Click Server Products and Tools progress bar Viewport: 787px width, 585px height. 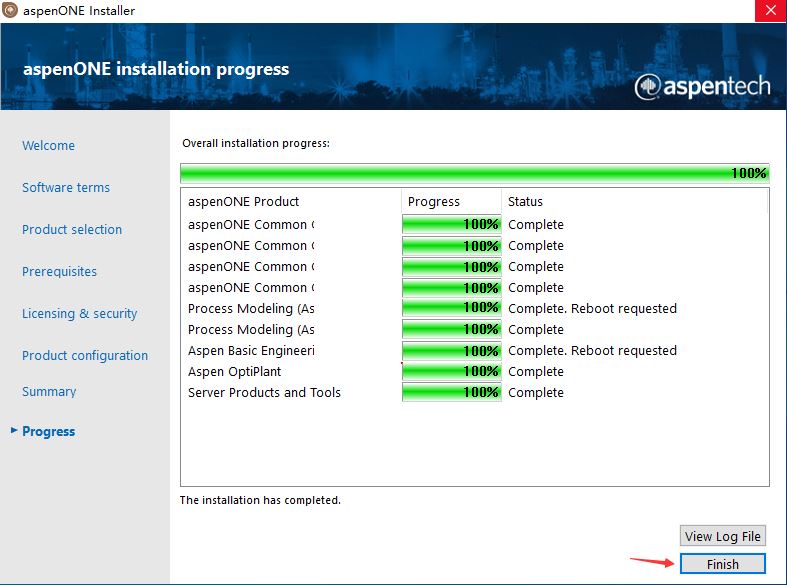451,393
